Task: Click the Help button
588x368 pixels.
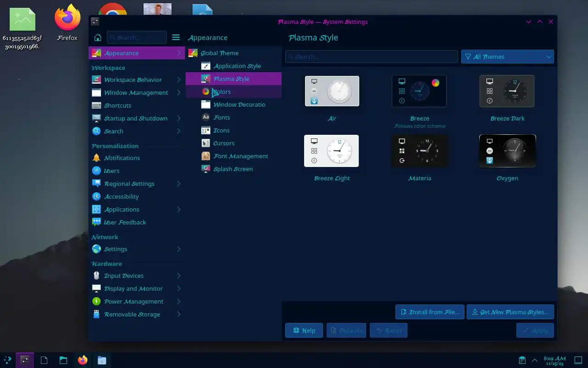Action: [x=304, y=330]
